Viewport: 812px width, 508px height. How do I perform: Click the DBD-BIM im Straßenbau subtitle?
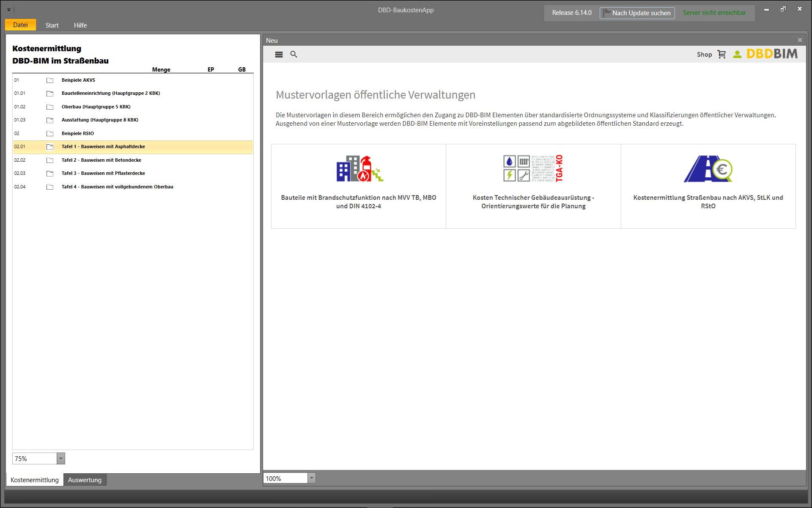click(60, 61)
